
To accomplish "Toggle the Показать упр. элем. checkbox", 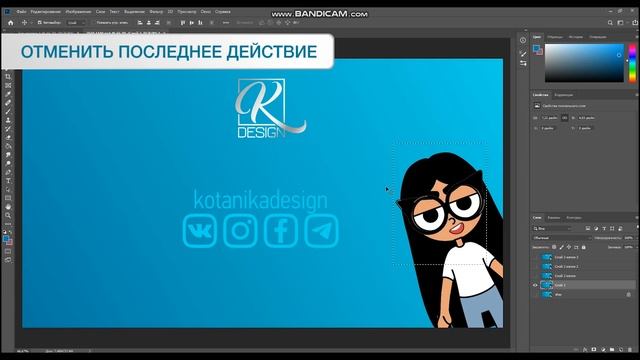I will pos(93,23).
